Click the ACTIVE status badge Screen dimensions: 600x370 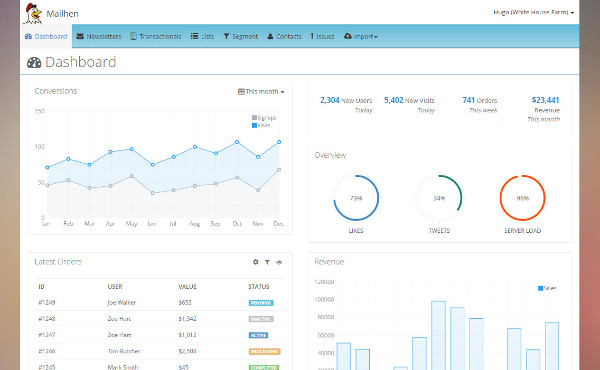(258, 335)
